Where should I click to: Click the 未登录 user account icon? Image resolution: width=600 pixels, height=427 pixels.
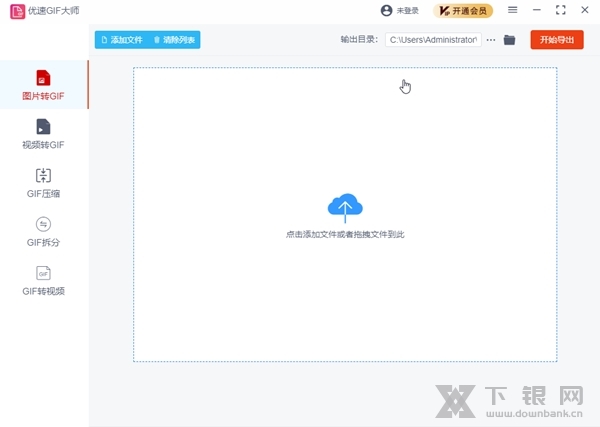click(386, 10)
